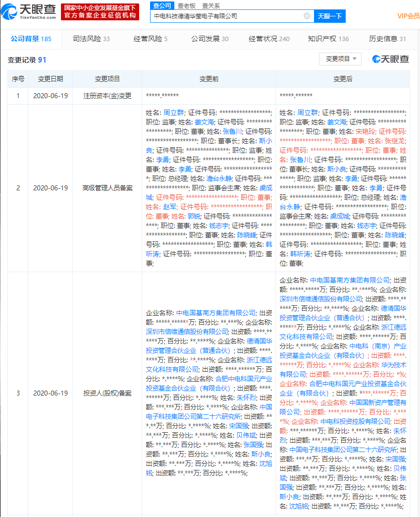Screen dimensions: 420x517
Task: Click the official institution red banner
Action: click(x=100, y=11)
